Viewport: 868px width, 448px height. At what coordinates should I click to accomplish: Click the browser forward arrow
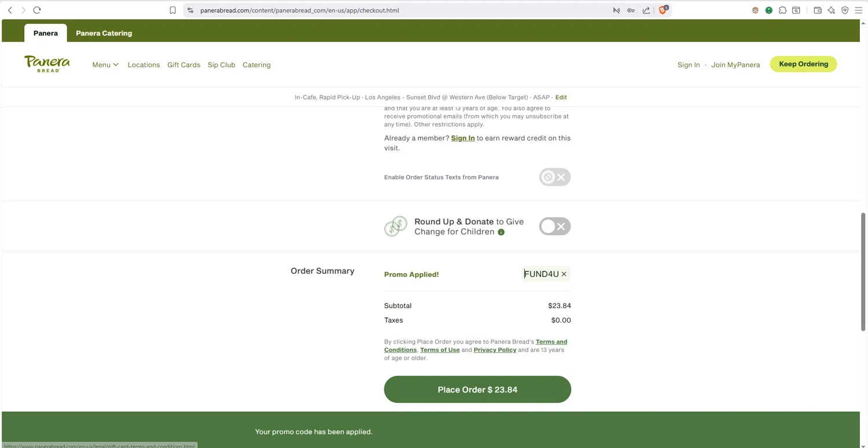click(x=23, y=10)
